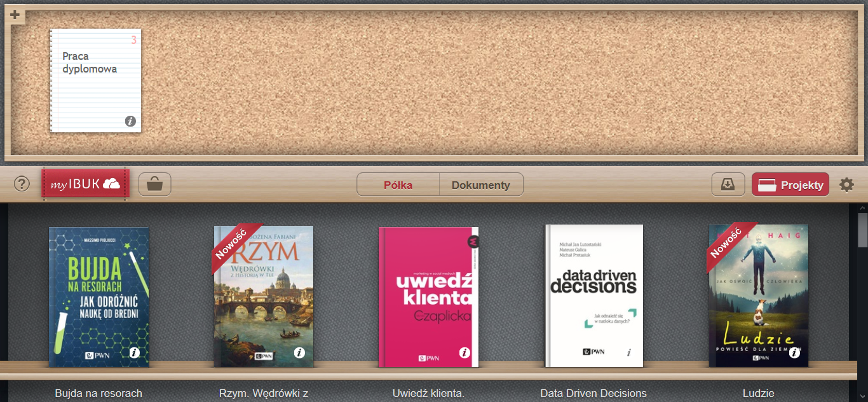Image resolution: width=868 pixels, height=402 pixels.
Task: Show info for Data Driven Decisions book
Action: (x=628, y=352)
